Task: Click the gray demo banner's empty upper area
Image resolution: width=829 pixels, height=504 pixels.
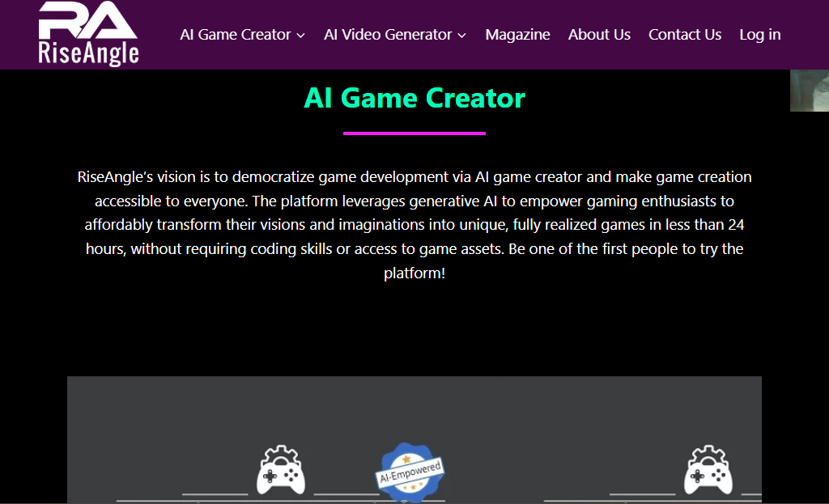Action: tap(414, 409)
